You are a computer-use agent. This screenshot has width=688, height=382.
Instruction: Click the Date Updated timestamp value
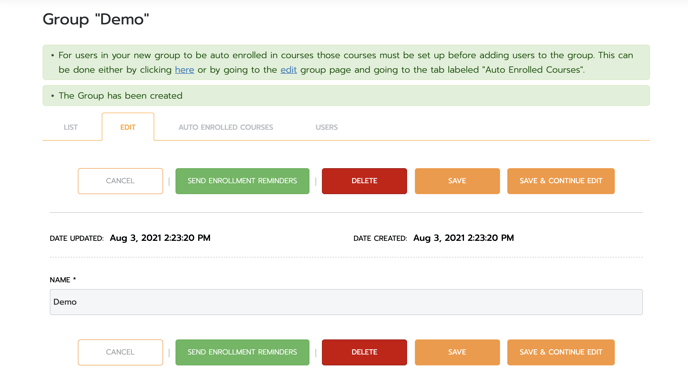point(160,238)
